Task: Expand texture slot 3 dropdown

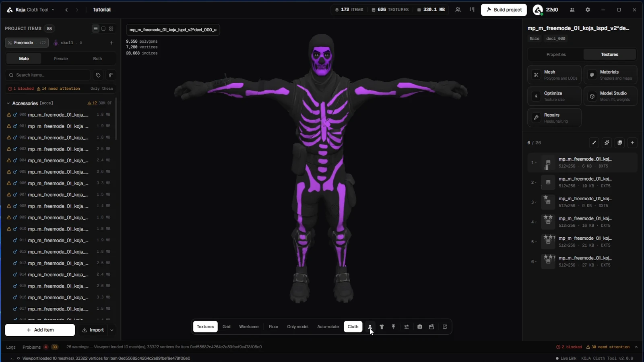Action: click(534, 202)
